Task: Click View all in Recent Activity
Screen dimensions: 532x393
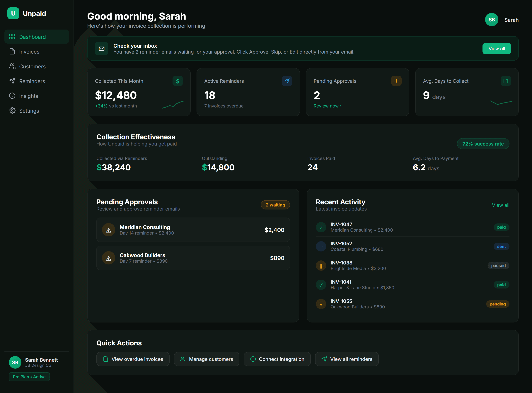Action: pos(501,205)
